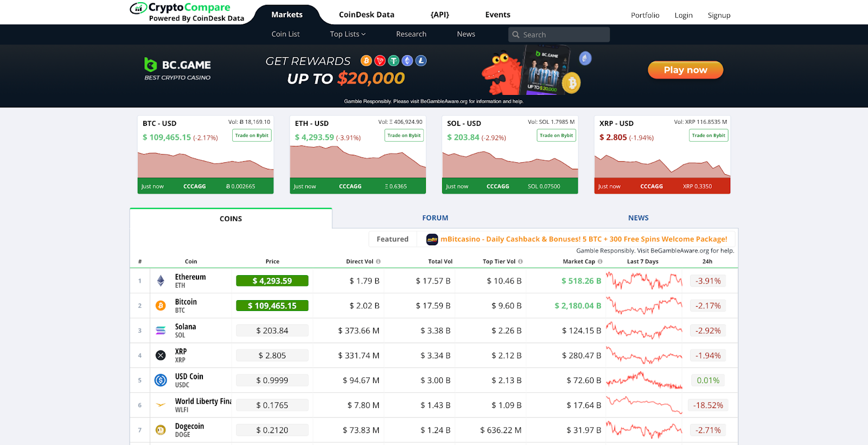Click the USD Coin icon
This screenshot has width=868, height=445.
tap(161, 380)
